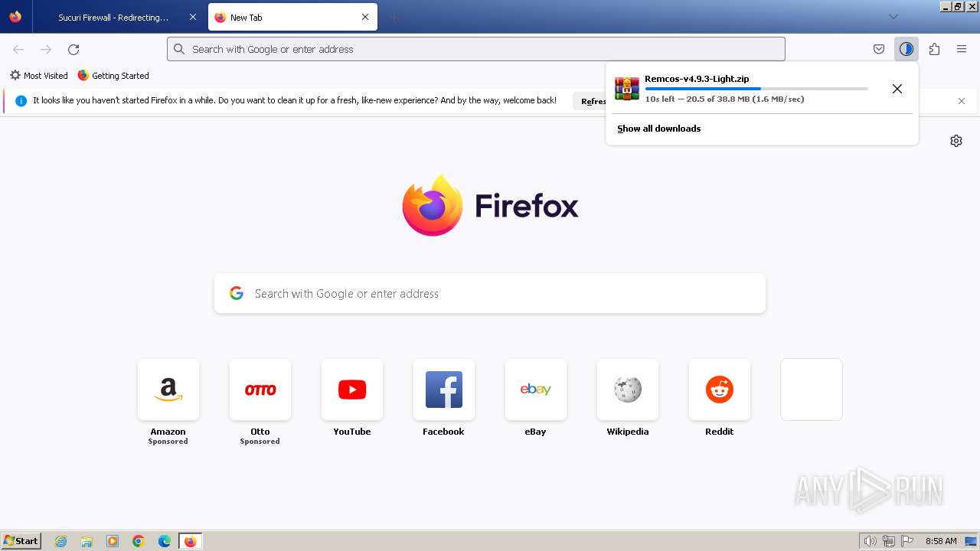The image size is (980, 551).
Task: Launch Windows Media Player from taskbar
Action: 113,541
